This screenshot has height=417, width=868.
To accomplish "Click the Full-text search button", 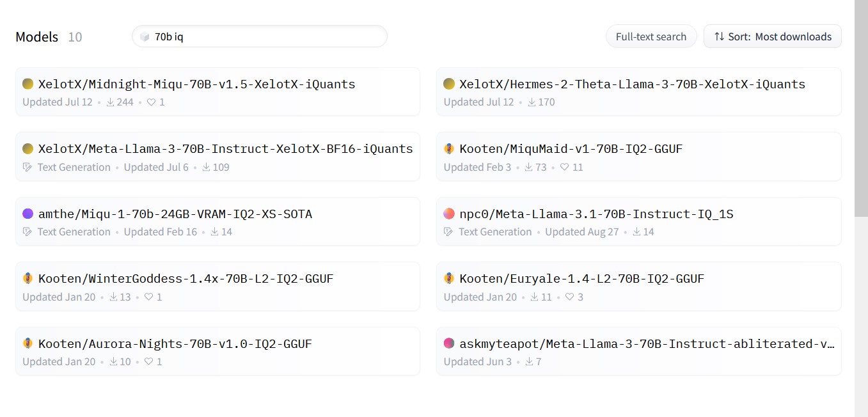I will coord(651,36).
